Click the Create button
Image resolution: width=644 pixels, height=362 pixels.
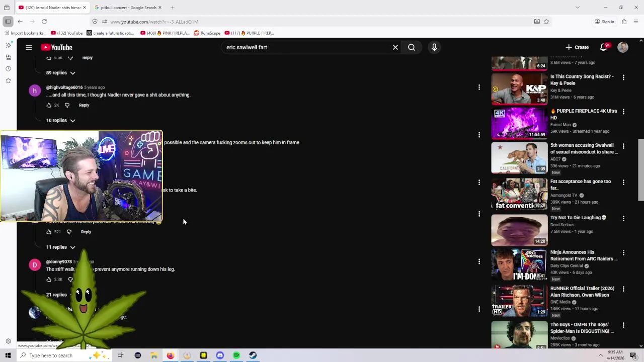[x=577, y=47]
